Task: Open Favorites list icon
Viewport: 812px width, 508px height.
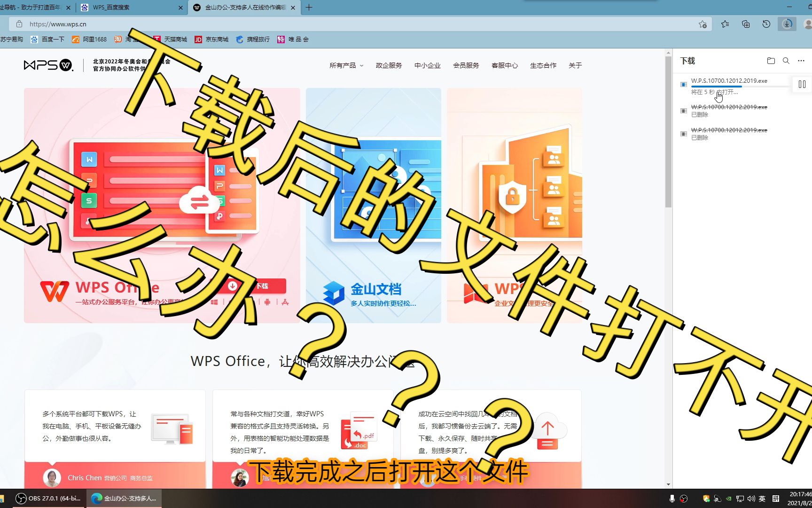Action: (x=725, y=24)
